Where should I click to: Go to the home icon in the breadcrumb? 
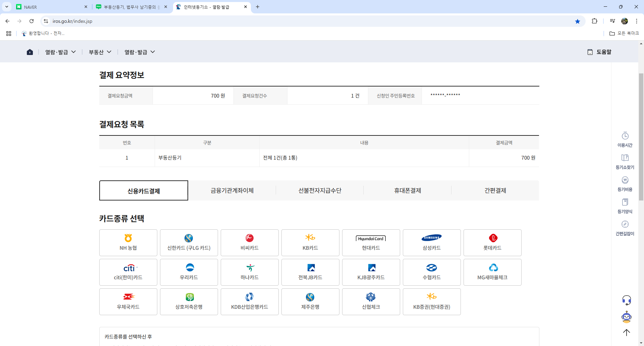point(30,52)
